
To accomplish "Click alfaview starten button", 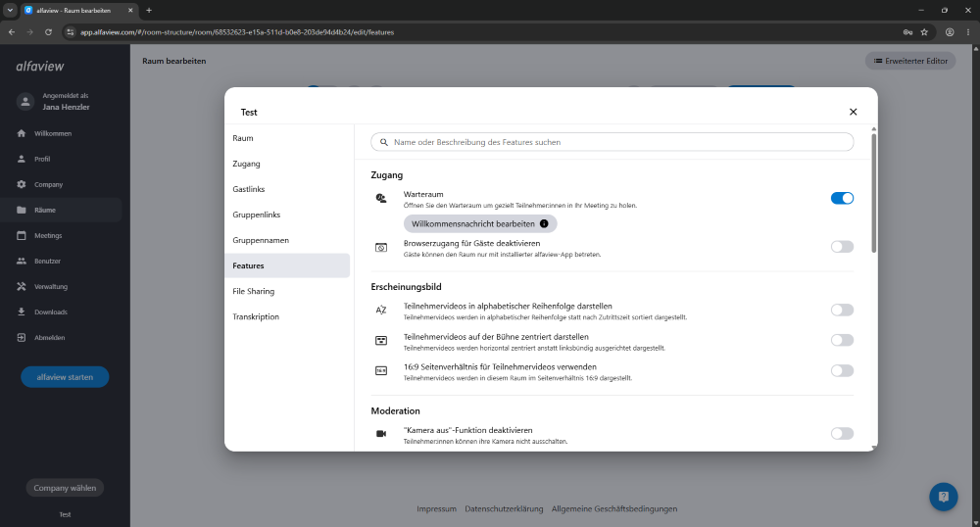I will pyautogui.click(x=65, y=377).
